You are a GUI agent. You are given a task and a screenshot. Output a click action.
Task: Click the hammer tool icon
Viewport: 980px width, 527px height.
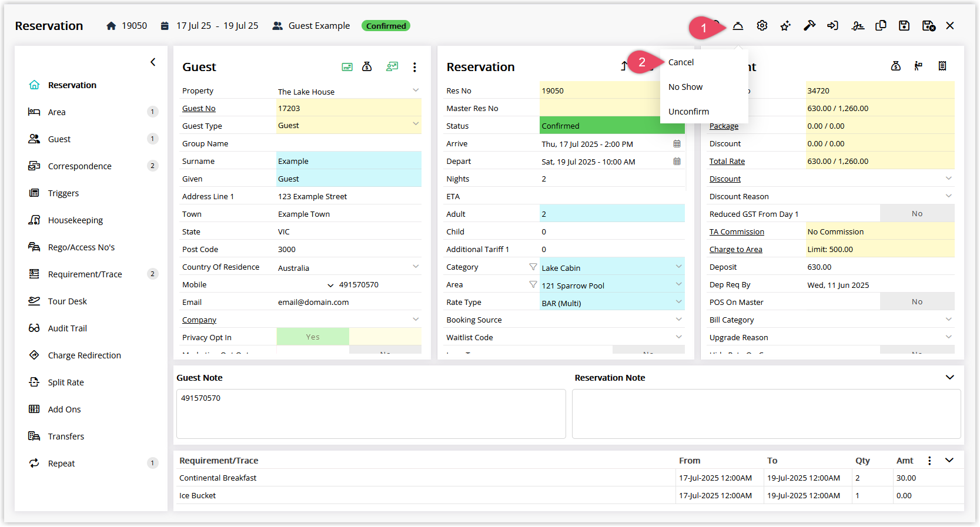810,26
